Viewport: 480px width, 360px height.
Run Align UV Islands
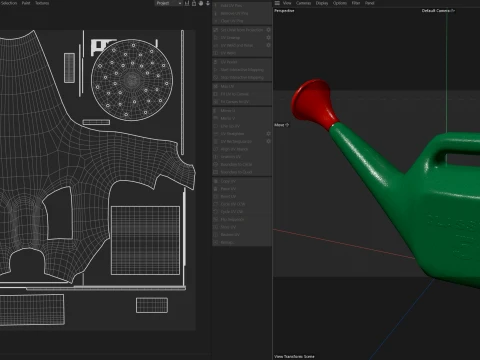[x=242, y=149]
